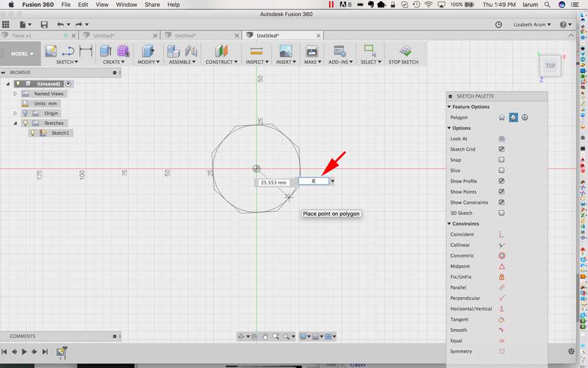Select Edge Polygon icon in Sketch Palette

coord(524,118)
